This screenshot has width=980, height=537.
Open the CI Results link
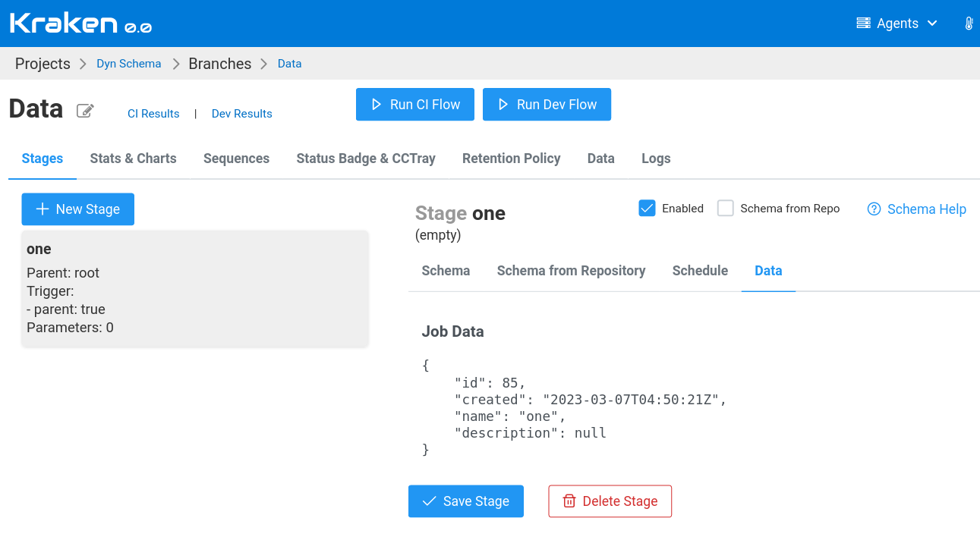pos(153,114)
